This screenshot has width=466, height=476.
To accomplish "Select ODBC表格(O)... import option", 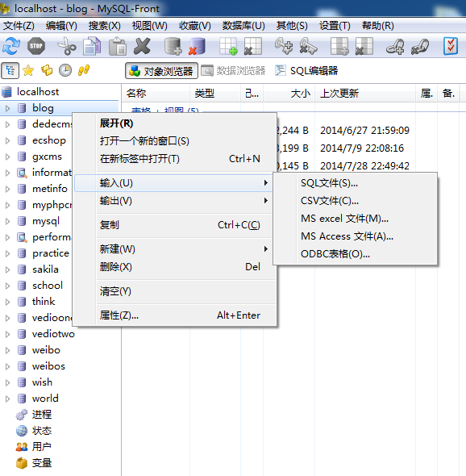I will coord(356,254).
